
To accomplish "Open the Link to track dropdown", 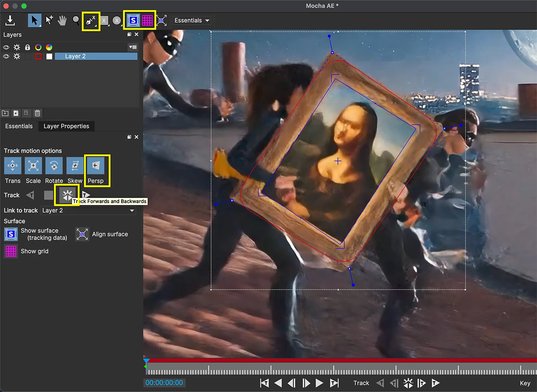I will (88, 211).
